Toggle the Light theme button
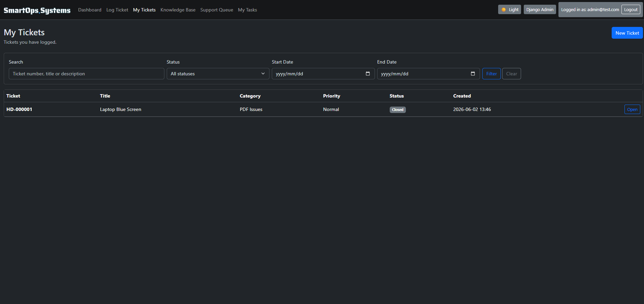644x304 pixels. coord(510,9)
